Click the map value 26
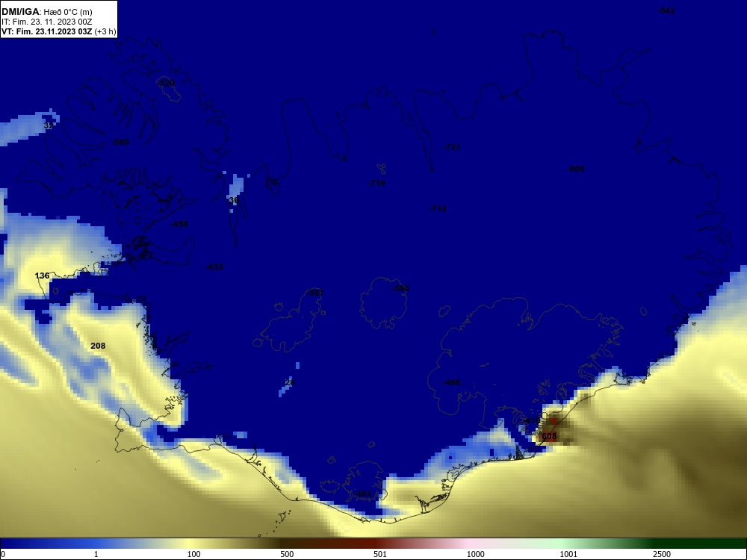Viewport: 747px width, 560px height. click(x=290, y=382)
